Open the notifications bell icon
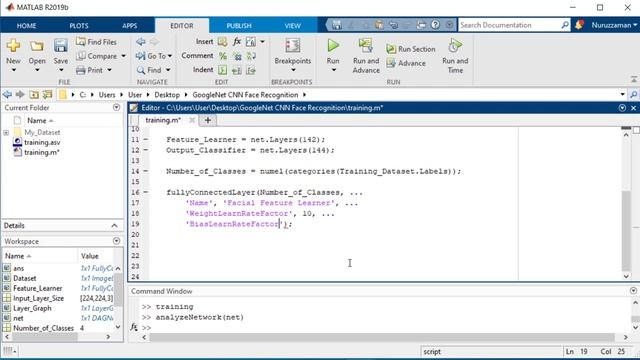The image size is (640, 360). point(579,25)
